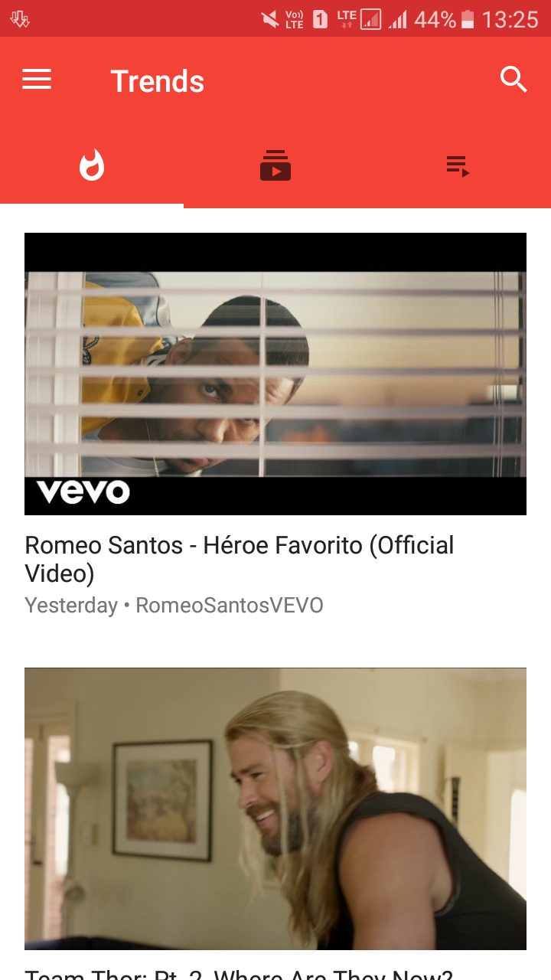Tap the vevo logo on the thumbnail
Image resolution: width=551 pixels, height=980 pixels.
tap(83, 491)
